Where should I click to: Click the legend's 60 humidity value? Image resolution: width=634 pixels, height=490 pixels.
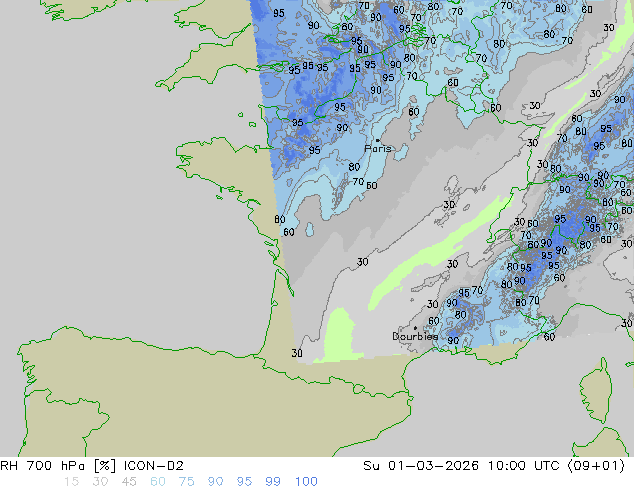tap(158, 482)
